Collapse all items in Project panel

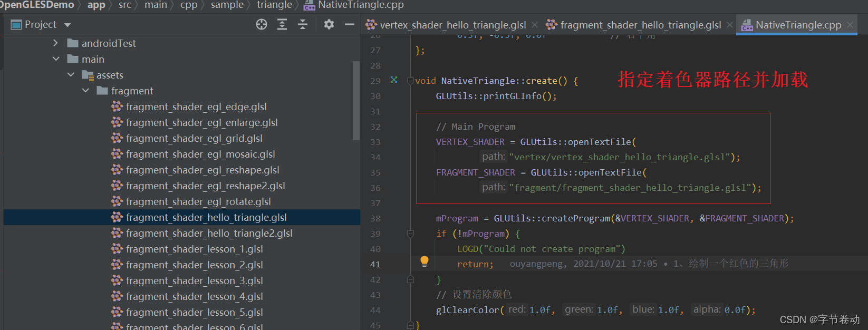(303, 24)
